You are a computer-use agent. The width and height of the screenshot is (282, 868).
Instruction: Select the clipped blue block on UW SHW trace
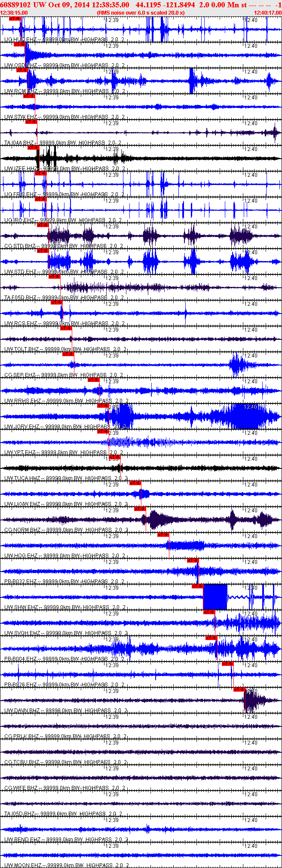coord(215,597)
